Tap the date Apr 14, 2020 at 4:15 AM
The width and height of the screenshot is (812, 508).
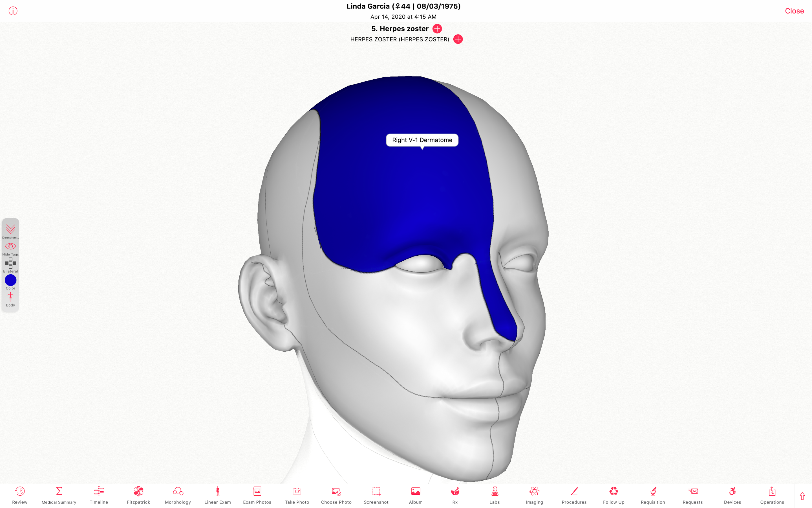403,16
